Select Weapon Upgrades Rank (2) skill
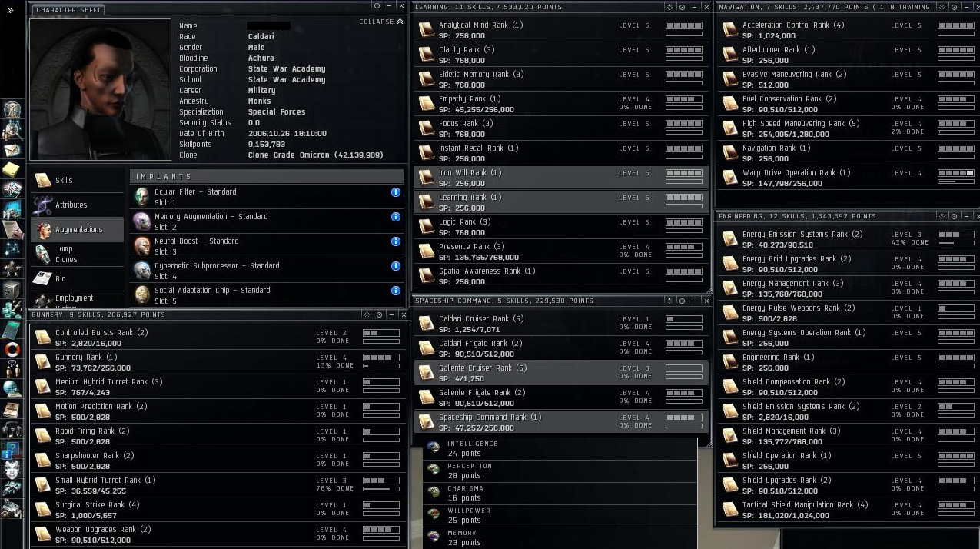The image size is (980, 549). pyautogui.click(x=219, y=534)
